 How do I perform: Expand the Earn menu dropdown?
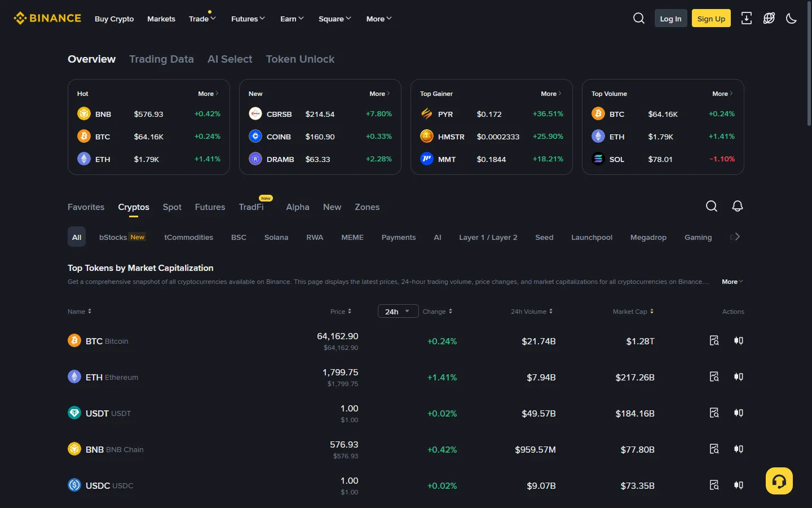click(292, 19)
